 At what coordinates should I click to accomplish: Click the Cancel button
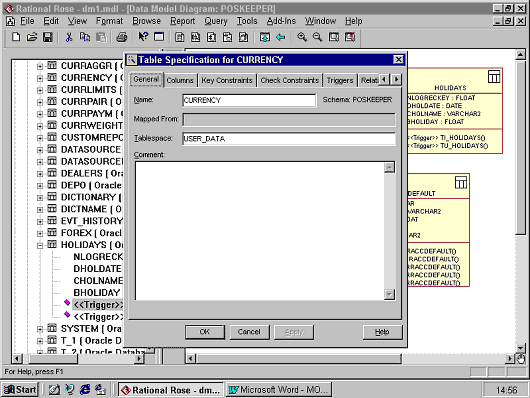pos(249,332)
